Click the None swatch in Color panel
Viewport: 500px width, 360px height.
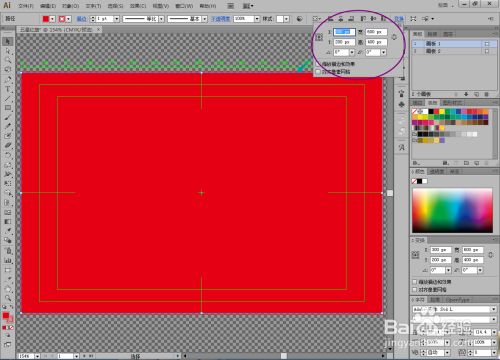pos(414,181)
